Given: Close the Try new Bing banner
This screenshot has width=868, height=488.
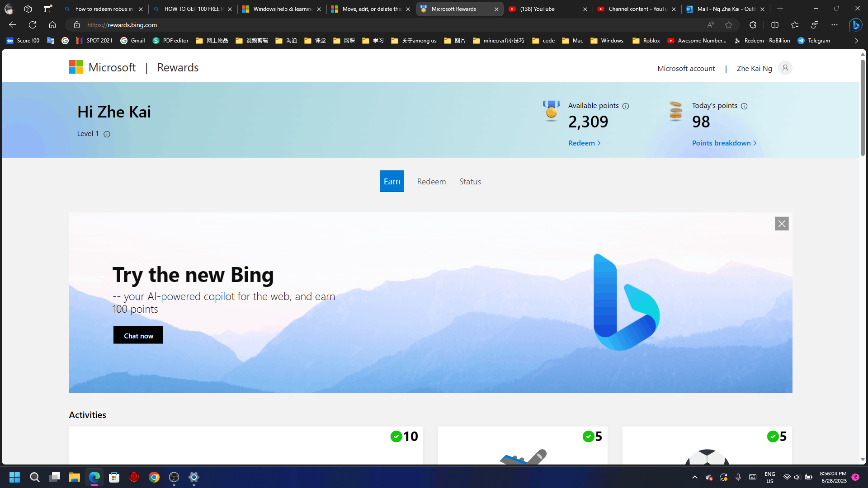Looking at the screenshot, I should coord(782,224).
